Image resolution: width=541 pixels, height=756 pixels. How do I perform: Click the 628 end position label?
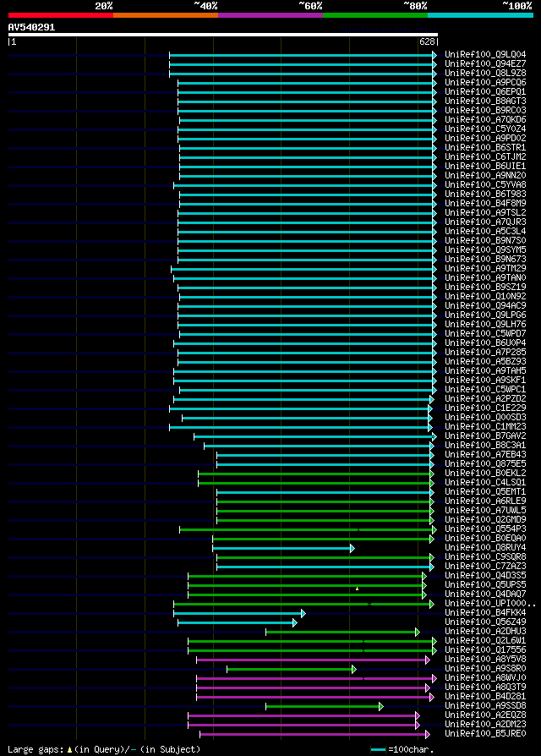tap(427, 42)
